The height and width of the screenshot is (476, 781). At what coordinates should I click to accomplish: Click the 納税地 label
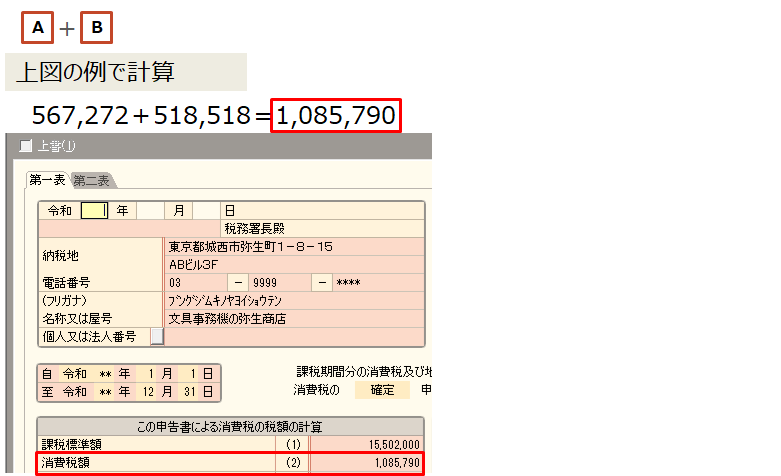click(61, 255)
